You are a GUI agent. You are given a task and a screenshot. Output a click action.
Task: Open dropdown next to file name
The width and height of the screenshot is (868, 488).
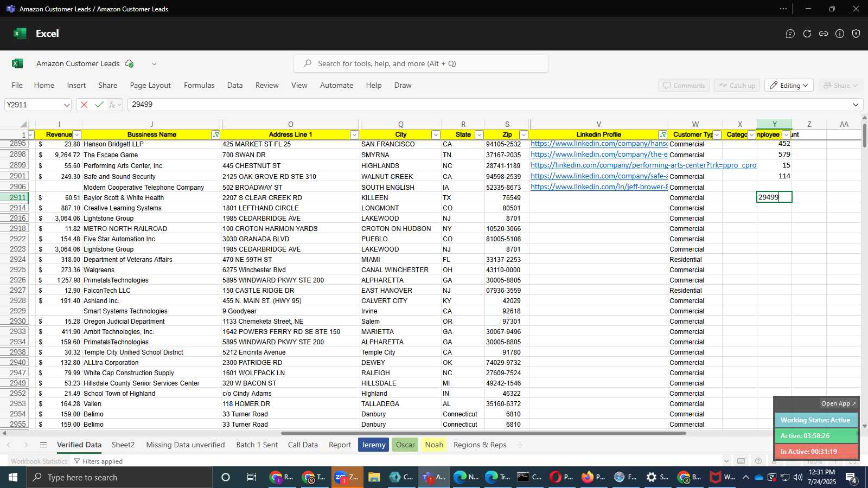[x=154, y=63]
